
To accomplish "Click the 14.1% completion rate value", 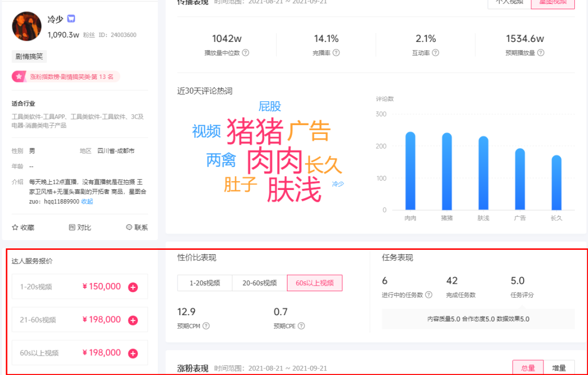I will pos(326,39).
